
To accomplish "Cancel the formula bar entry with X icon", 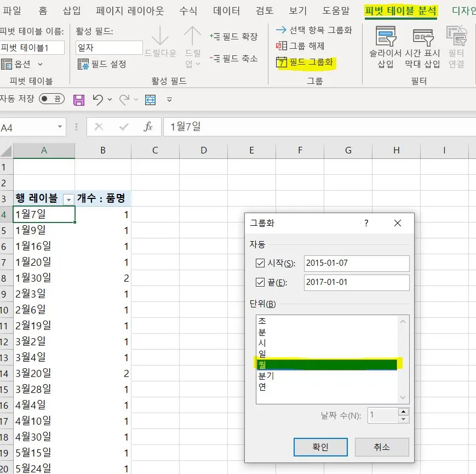I will 99,127.
